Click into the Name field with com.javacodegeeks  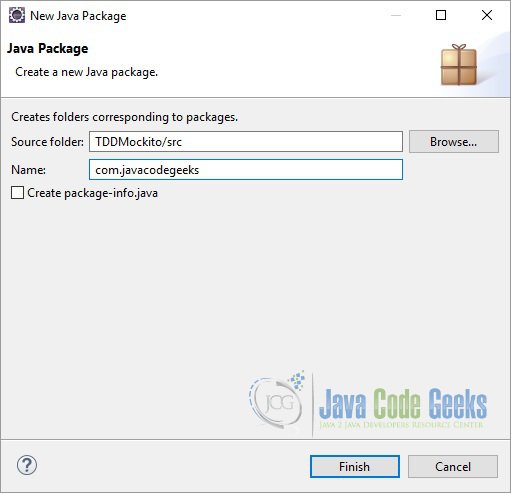tap(246, 170)
